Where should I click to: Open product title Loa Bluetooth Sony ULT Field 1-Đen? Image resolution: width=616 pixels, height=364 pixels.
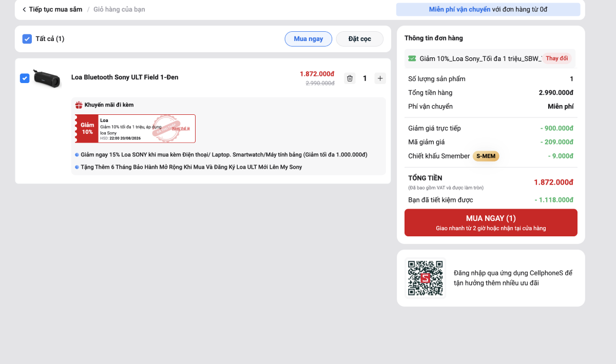click(125, 77)
